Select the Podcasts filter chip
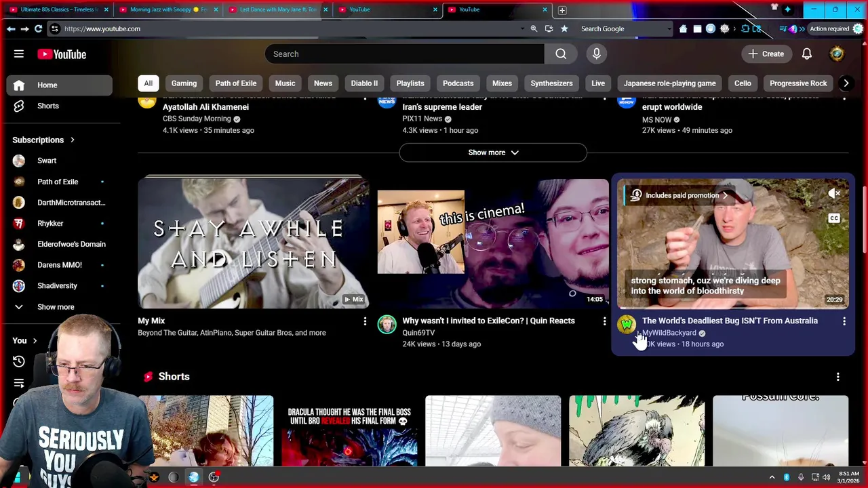The image size is (868, 488). (458, 83)
